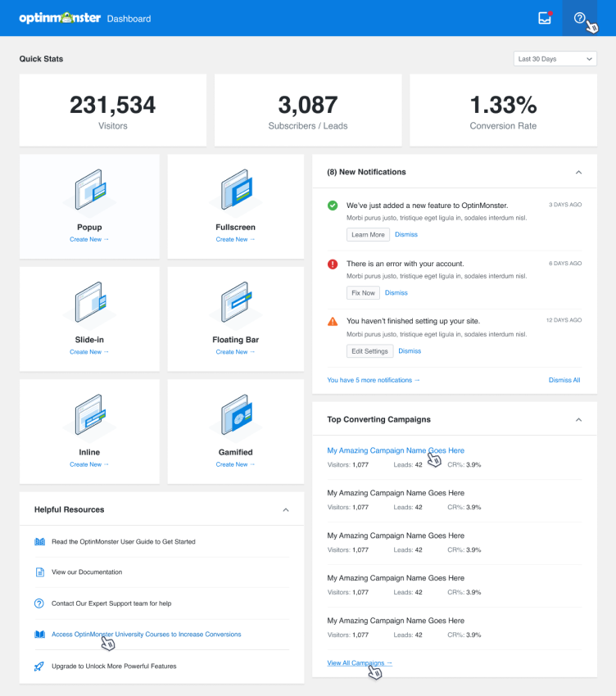Pick the Gamified campaign icon
Screen dimensions: 616x696
point(236,417)
